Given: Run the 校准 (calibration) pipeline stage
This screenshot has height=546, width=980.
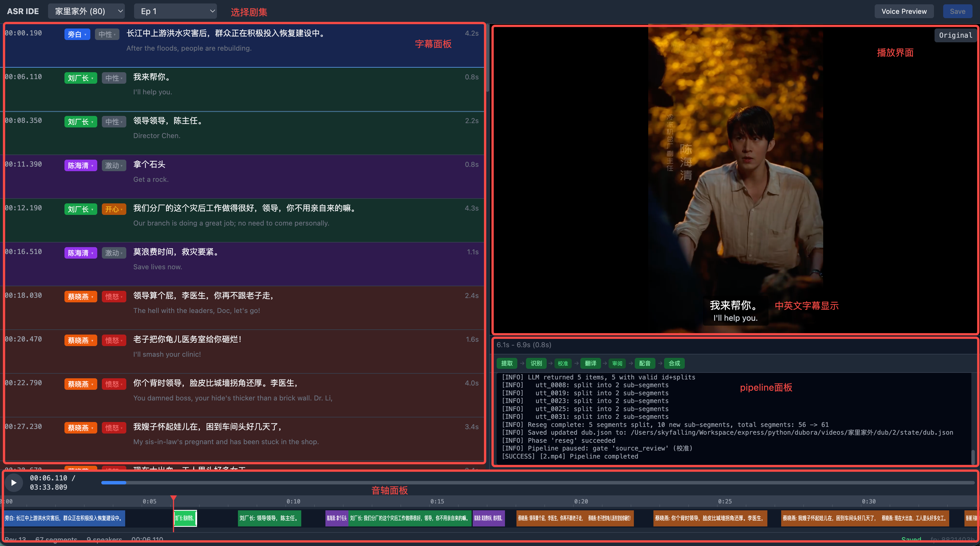Looking at the screenshot, I should click(563, 363).
